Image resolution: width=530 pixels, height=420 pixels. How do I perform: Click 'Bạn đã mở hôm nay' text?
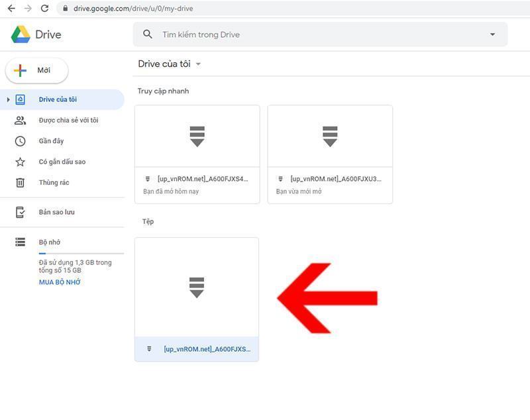point(171,191)
